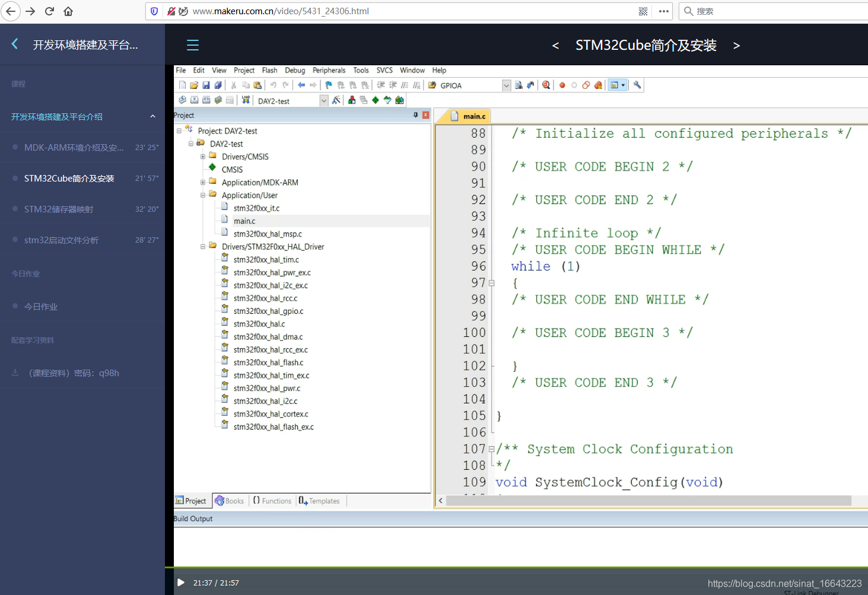Expand the Drivers/CMSIS folder
This screenshot has height=595, width=868.
click(x=203, y=157)
